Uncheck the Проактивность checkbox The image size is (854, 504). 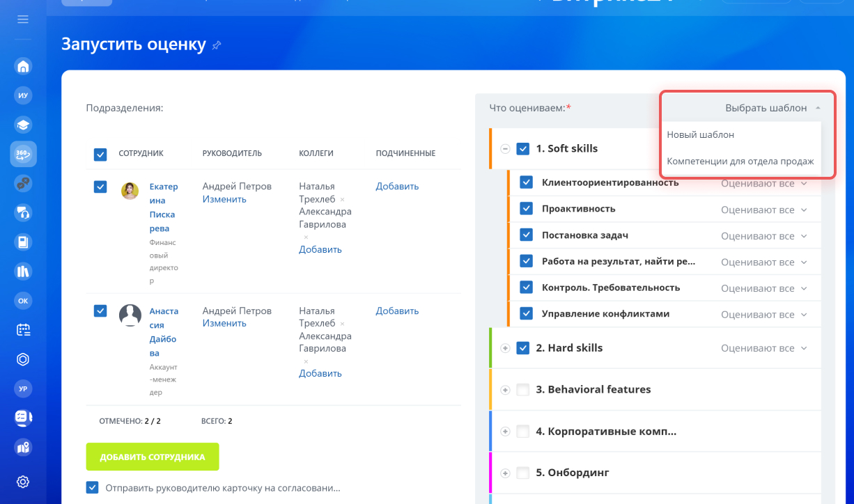click(527, 209)
